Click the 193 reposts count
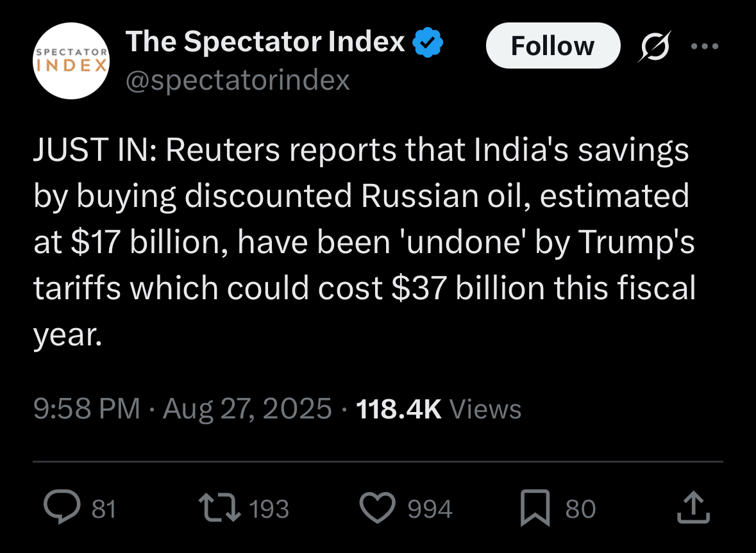Image resolution: width=756 pixels, height=553 pixels. point(269,509)
